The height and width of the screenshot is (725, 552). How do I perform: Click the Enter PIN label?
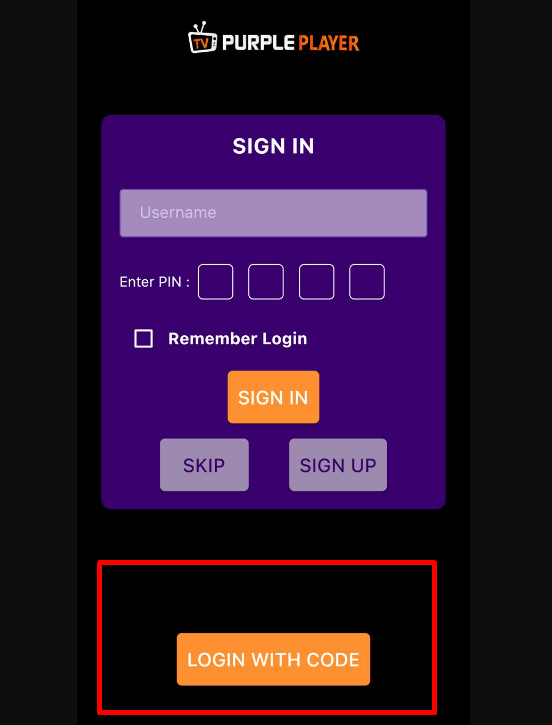154,282
